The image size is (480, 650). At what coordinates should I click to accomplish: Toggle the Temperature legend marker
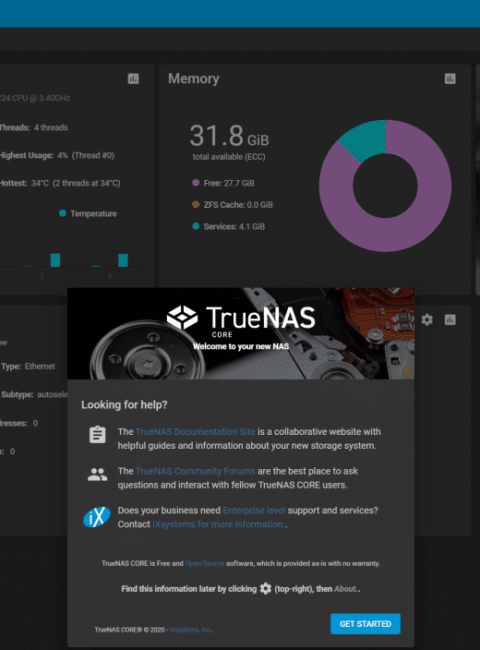(x=63, y=213)
